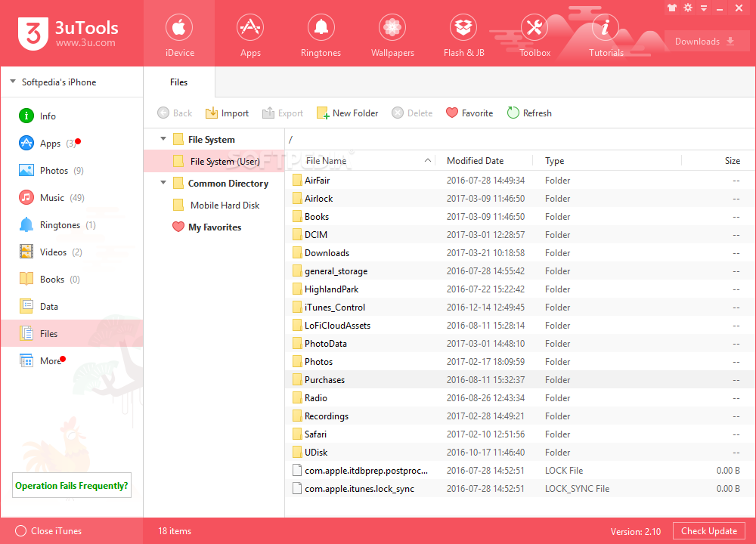Open settings gear in title bar
Screen dimensions: 756x544
[x=688, y=8]
